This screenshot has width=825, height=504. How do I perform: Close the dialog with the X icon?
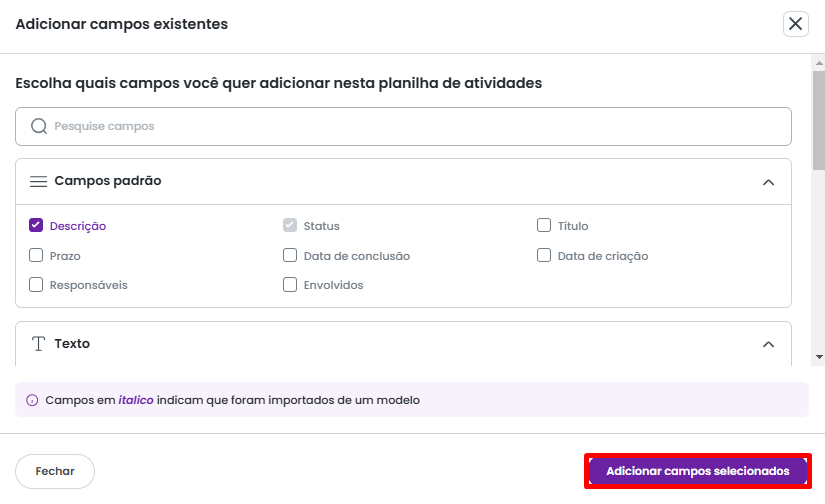[796, 24]
